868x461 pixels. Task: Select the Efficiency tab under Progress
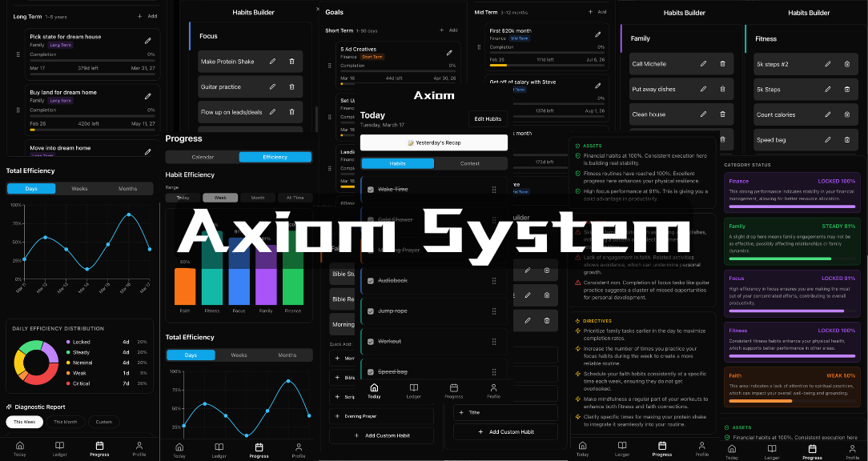pyautogui.click(x=275, y=157)
